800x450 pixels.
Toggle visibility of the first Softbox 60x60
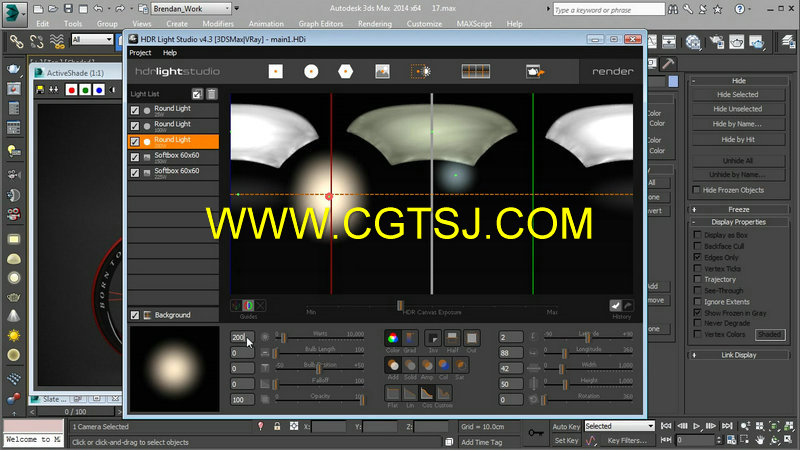[x=135, y=157]
